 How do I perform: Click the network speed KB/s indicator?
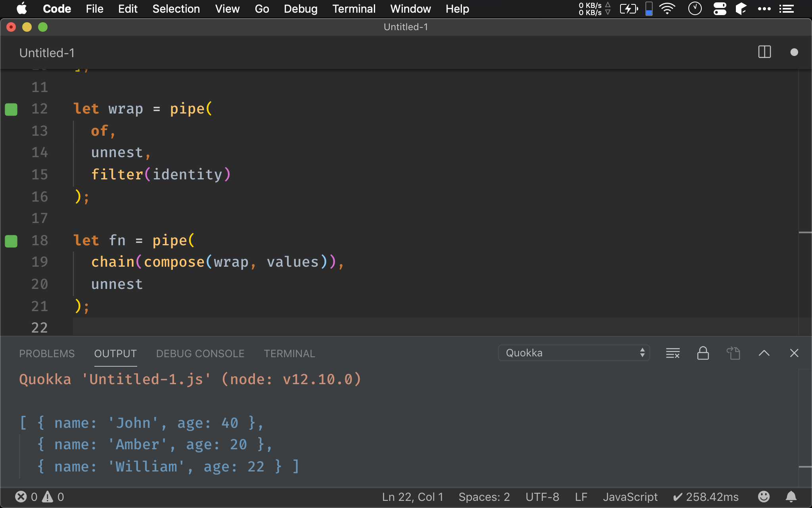[x=594, y=9]
